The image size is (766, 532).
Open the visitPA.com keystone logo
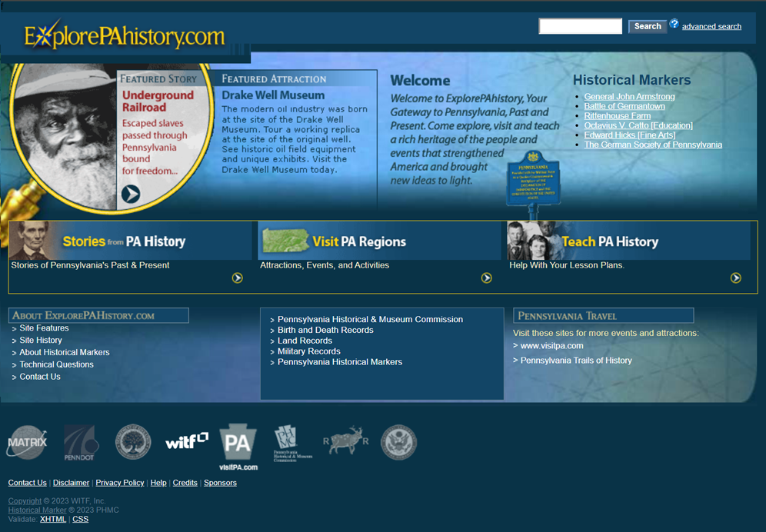point(238,447)
